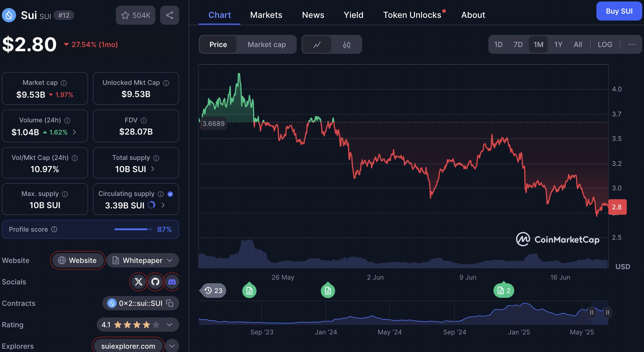This screenshot has width=644, height=352.
Task: Grab the right range handle on timeline
Action: point(608,312)
